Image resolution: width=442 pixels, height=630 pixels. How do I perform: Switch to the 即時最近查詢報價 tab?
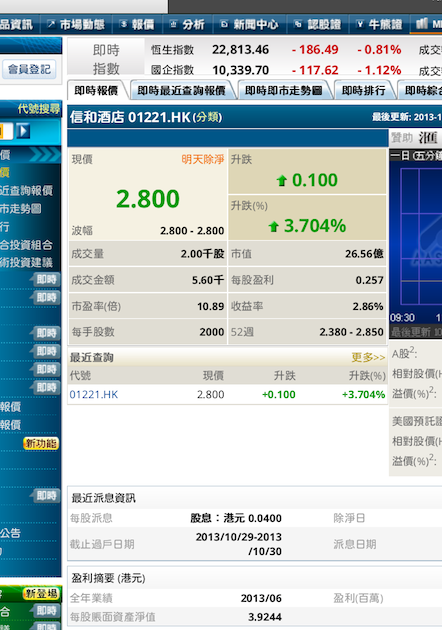point(182,90)
